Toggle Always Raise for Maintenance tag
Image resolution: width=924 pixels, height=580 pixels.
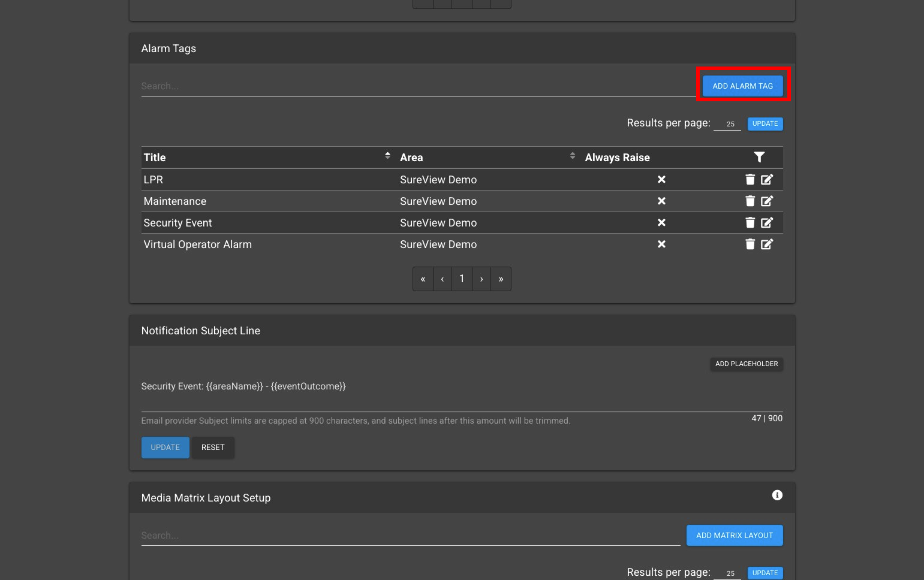click(x=661, y=201)
